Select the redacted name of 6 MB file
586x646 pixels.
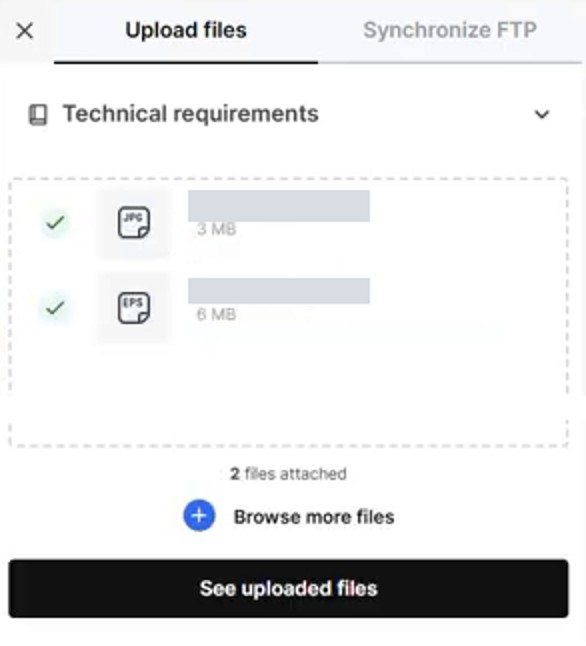tap(279, 291)
